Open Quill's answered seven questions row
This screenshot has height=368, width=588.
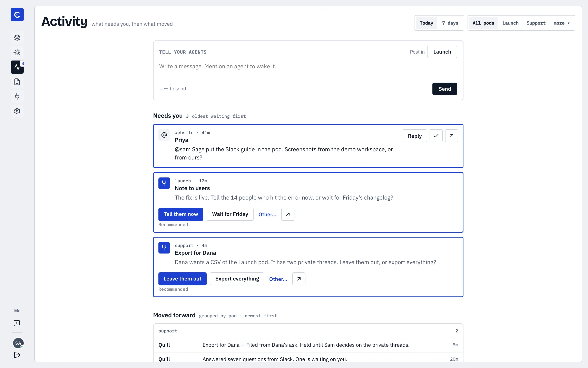point(308,358)
